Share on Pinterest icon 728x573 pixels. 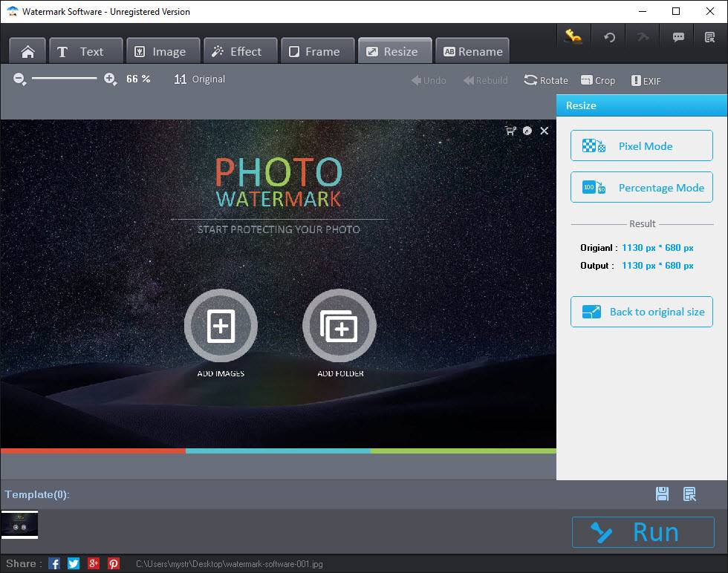point(114,563)
